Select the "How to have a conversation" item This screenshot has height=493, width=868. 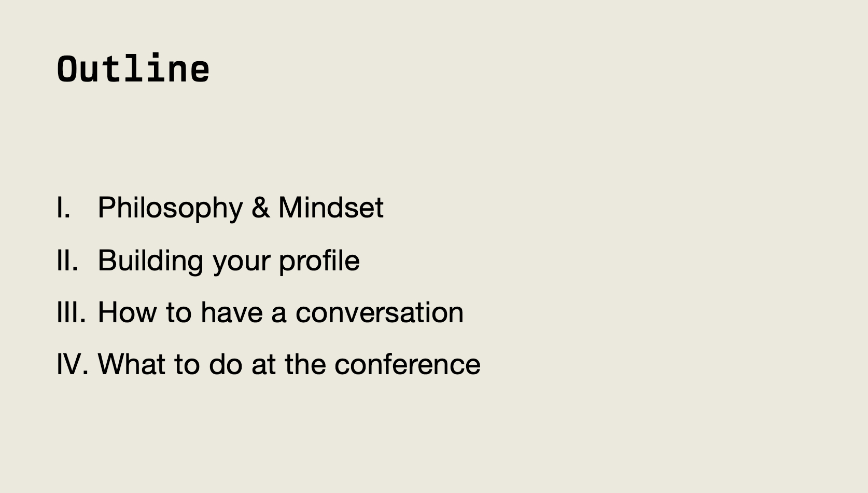tap(280, 312)
